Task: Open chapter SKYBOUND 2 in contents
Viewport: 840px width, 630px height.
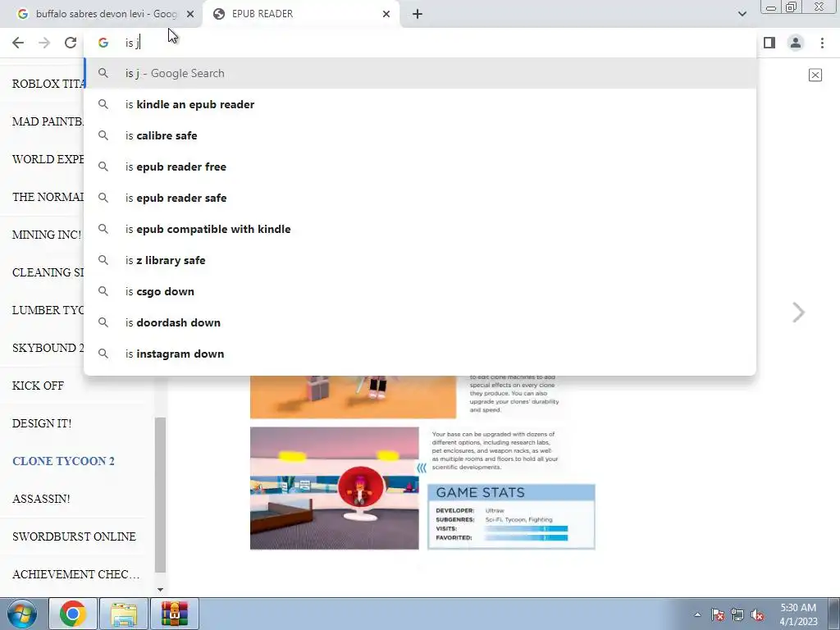Action: (x=48, y=348)
